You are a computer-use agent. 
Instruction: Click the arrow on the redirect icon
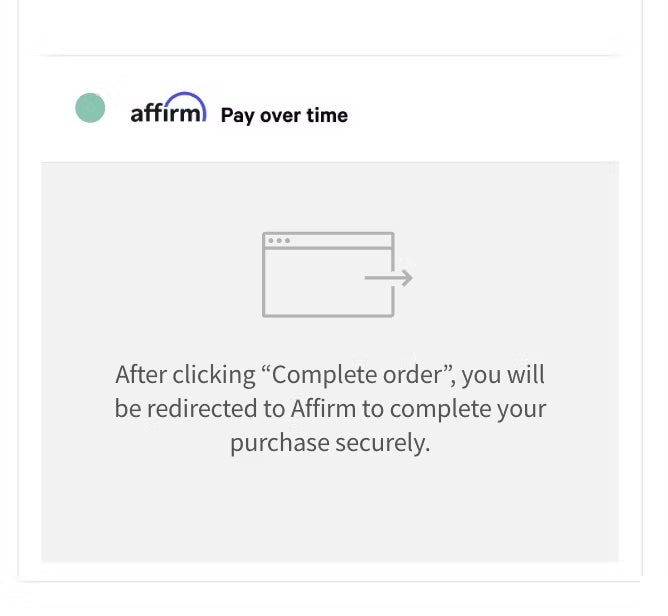click(390, 278)
